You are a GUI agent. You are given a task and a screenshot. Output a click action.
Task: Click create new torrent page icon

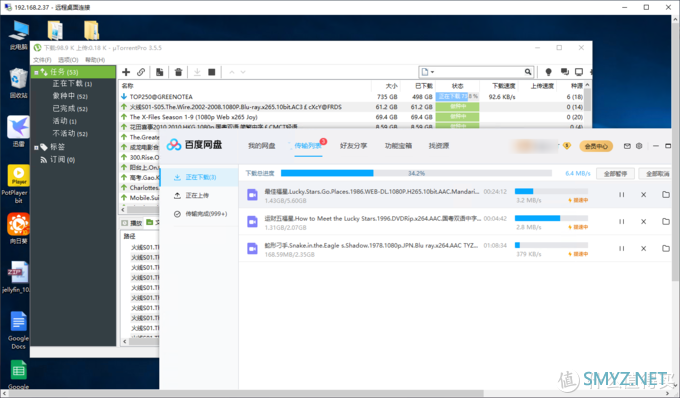click(x=160, y=72)
